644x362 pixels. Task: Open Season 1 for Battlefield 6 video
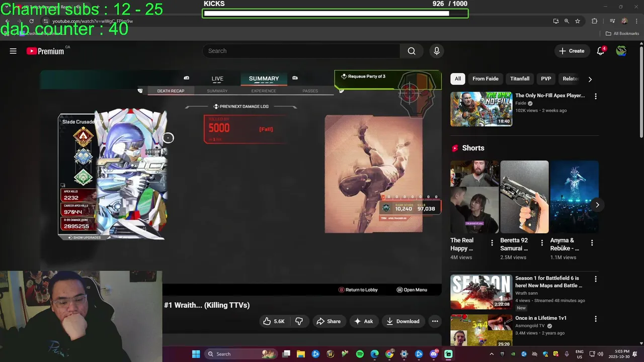pos(481,292)
